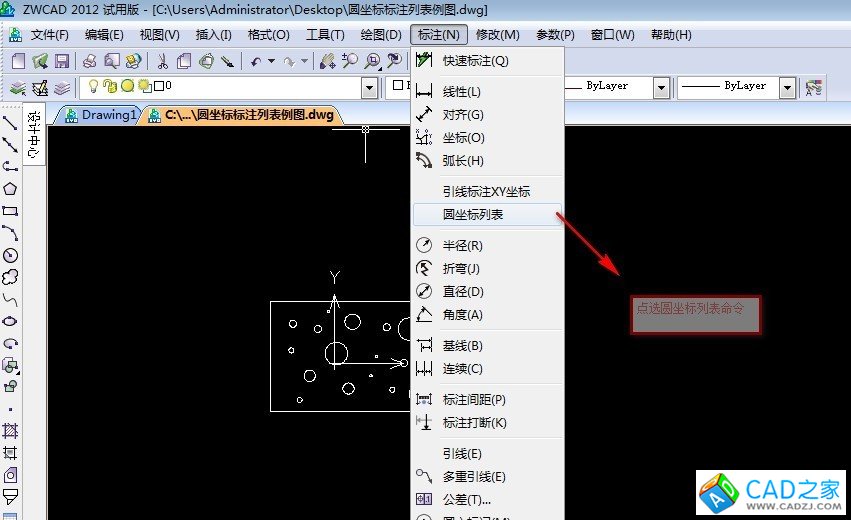Viewport: 851px width, 520px height.
Task: Select the Arc tool
Action: point(10,233)
